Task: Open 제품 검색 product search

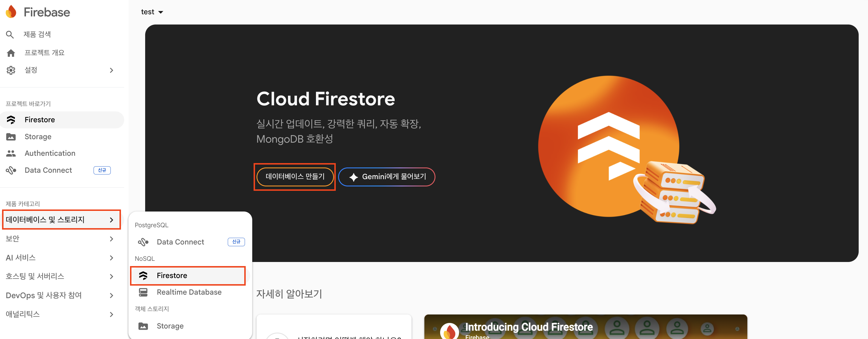Action: [x=62, y=34]
